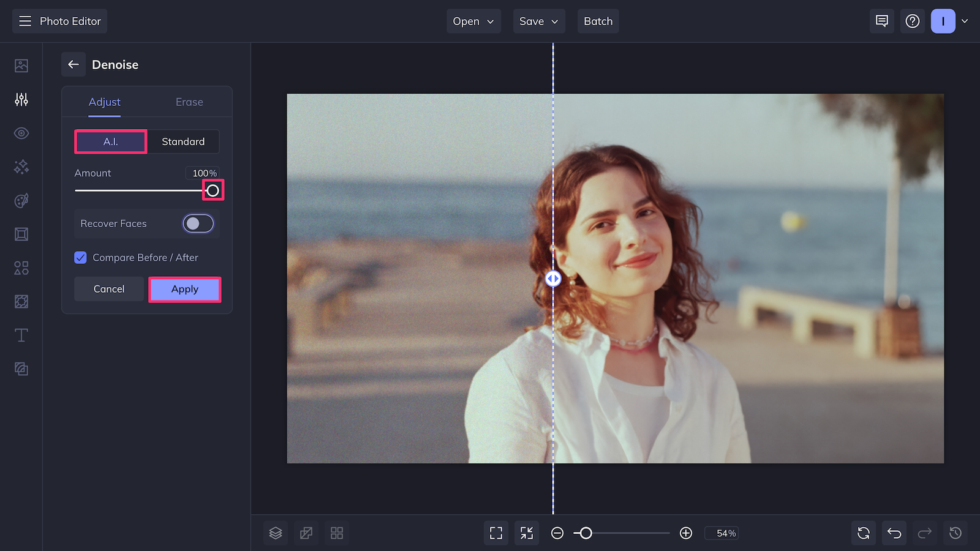Undo the last edit with the undo arrow

(x=894, y=533)
